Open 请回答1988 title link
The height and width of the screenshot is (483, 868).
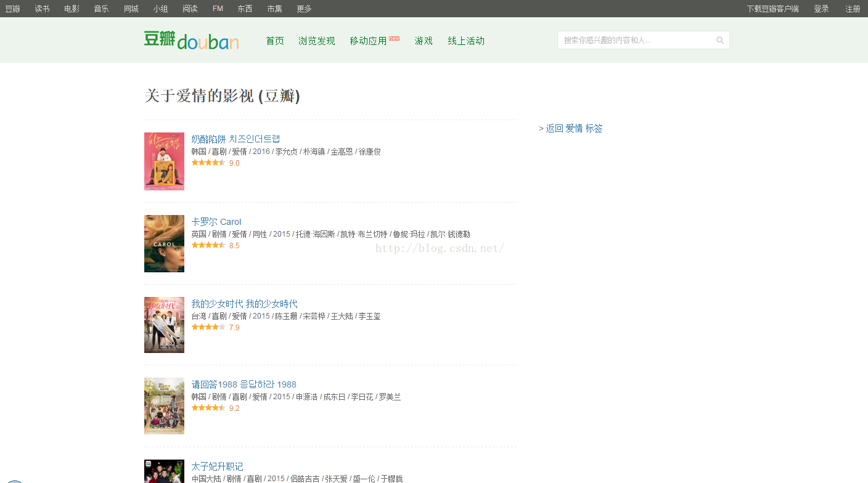point(244,384)
